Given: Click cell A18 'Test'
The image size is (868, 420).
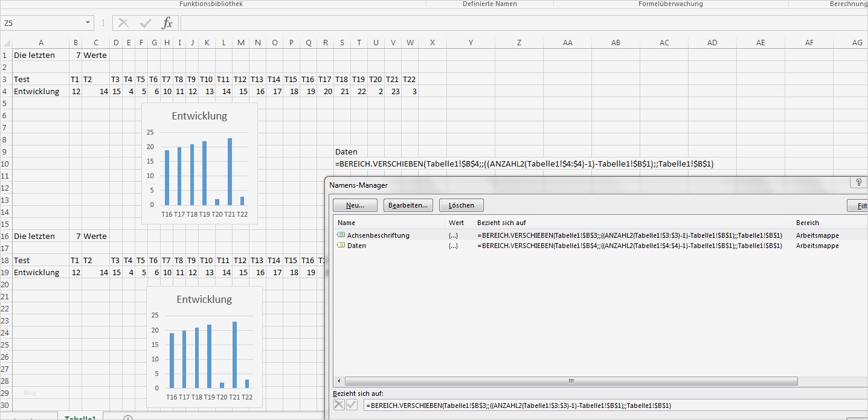Looking at the screenshot, I should coord(40,260).
